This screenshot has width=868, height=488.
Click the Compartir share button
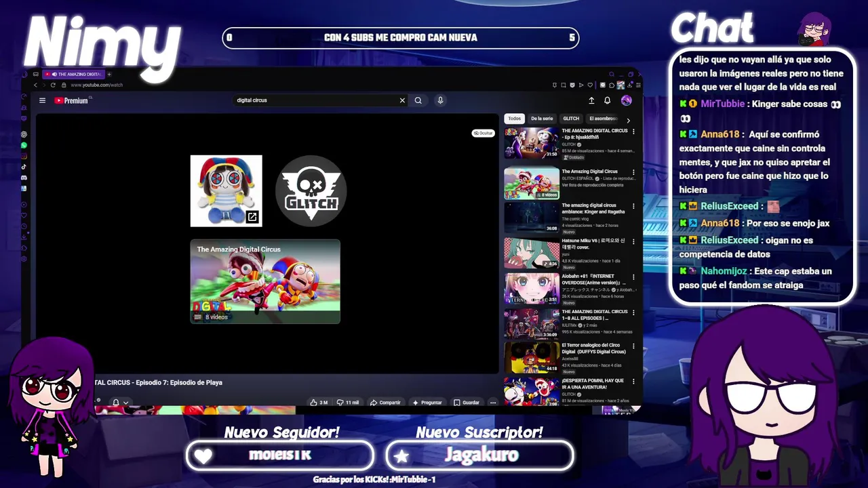pos(385,403)
